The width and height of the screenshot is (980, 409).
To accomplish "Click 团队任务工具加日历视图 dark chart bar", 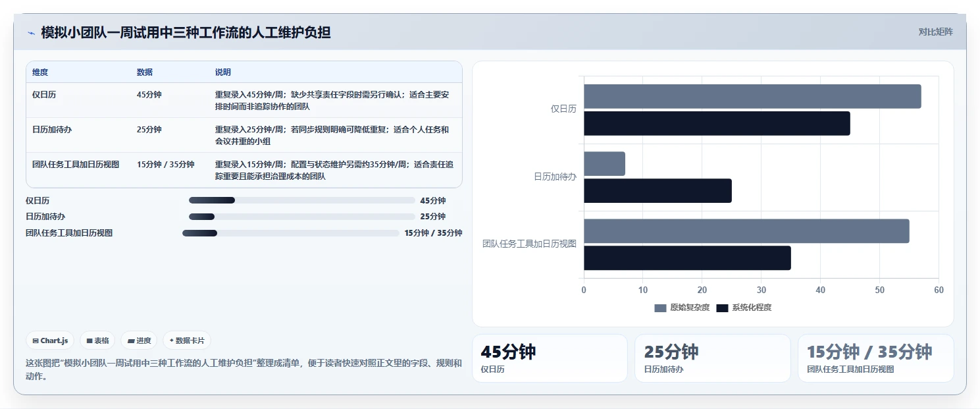I will 687,258.
